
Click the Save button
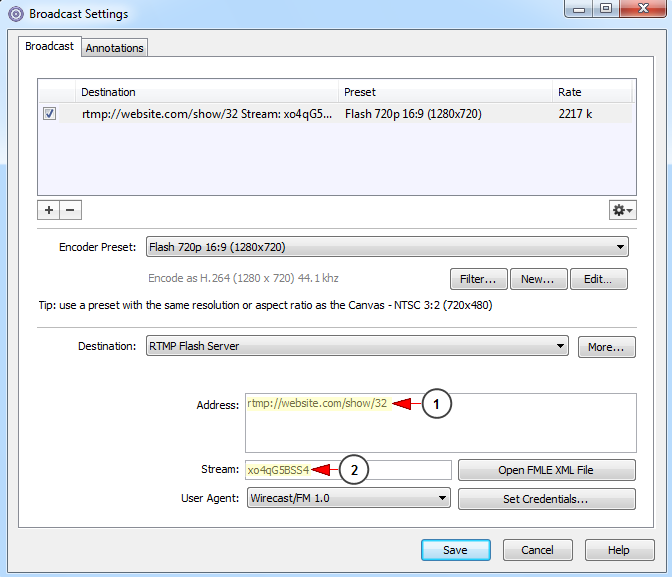pos(455,550)
